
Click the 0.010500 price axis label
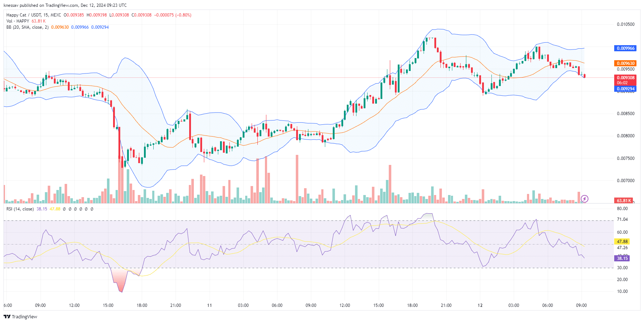[x=625, y=24]
